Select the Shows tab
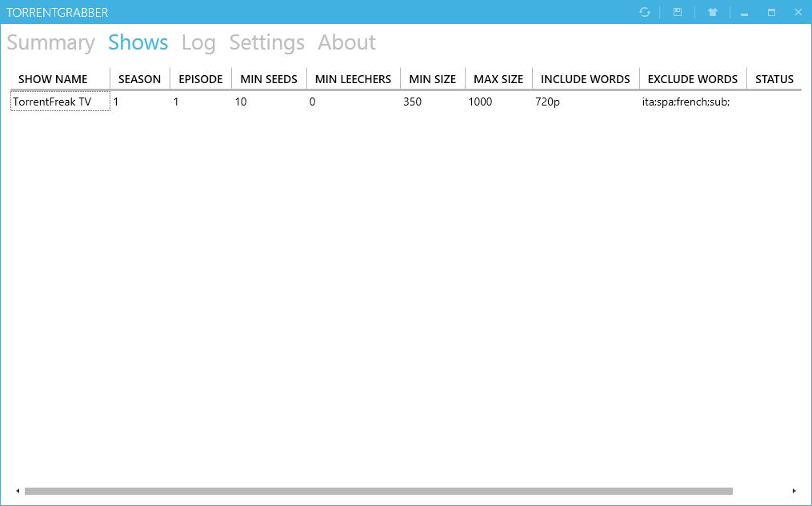812x506 pixels. coord(138,42)
